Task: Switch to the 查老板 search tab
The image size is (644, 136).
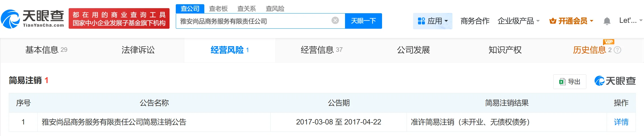Action: 218,9
